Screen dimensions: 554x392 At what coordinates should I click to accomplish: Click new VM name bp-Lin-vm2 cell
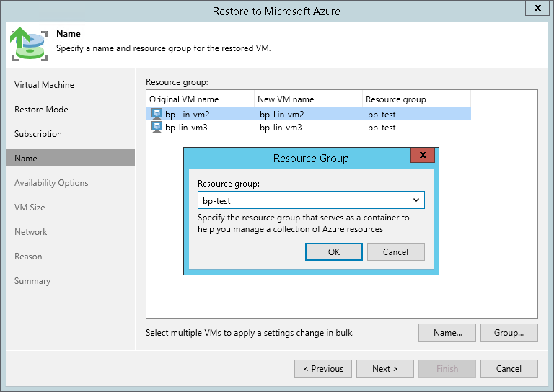(281, 115)
